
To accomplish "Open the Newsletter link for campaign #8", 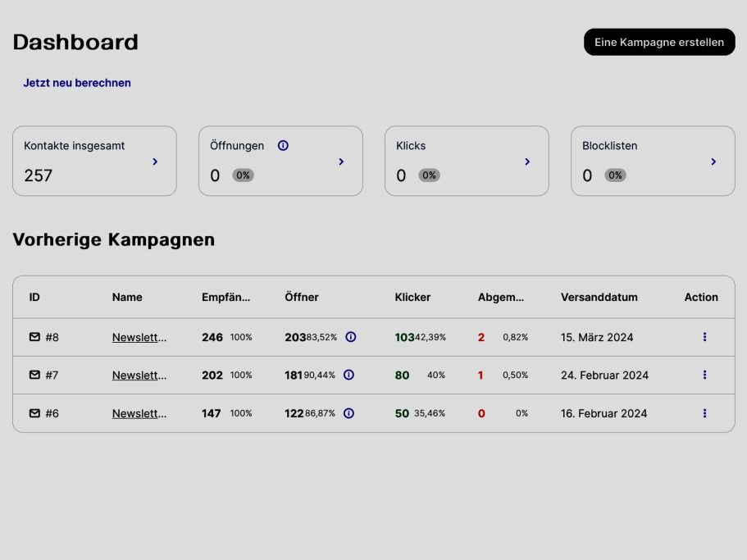I will click(x=139, y=337).
